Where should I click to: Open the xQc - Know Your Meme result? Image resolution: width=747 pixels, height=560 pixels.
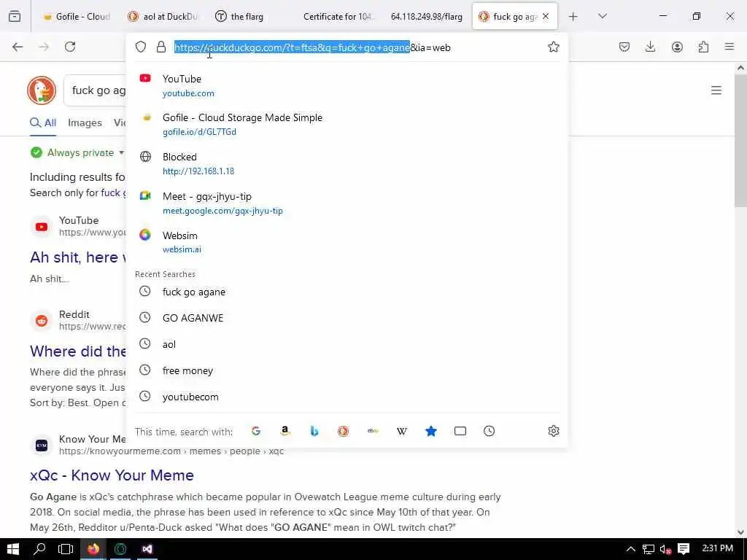(x=112, y=475)
